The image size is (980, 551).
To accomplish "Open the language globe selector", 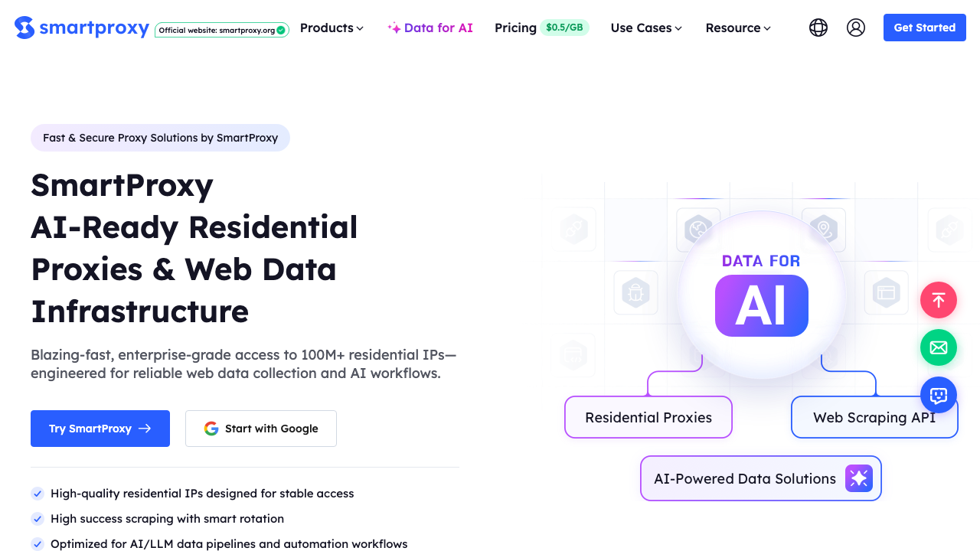I will point(818,28).
